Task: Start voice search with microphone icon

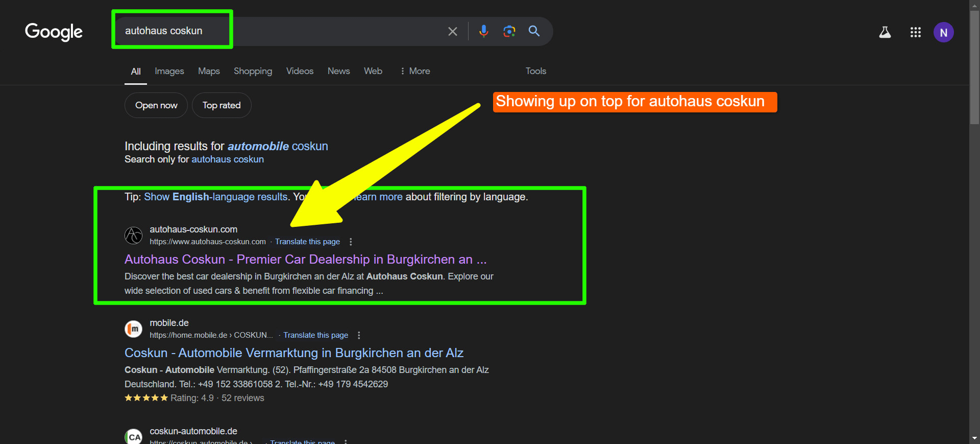Action: (x=483, y=31)
